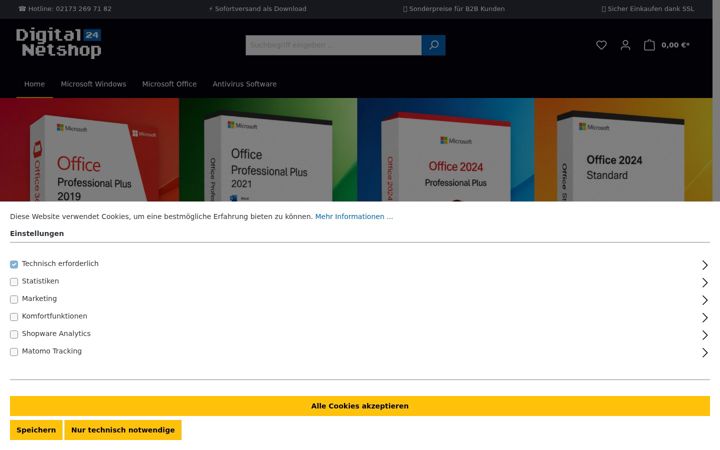Image resolution: width=720 pixels, height=450 pixels.
Task: Open the Office Professional Plus 2021 banner
Action: [268, 150]
